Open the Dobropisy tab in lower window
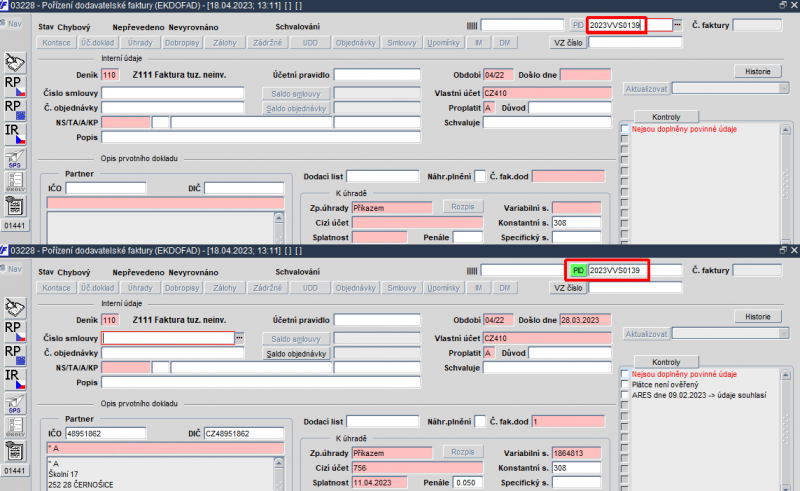The width and height of the screenshot is (800, 491). click(182, 288)
